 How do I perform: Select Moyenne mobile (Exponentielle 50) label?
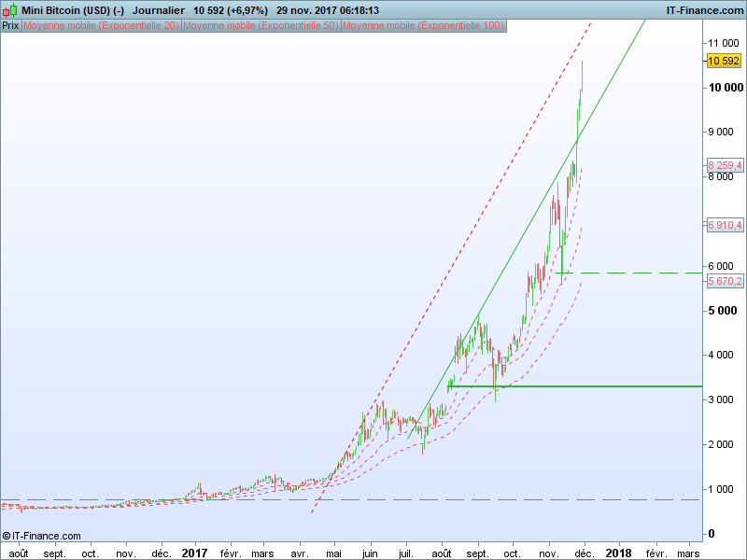pyautogui.click(x=261, y=25)
